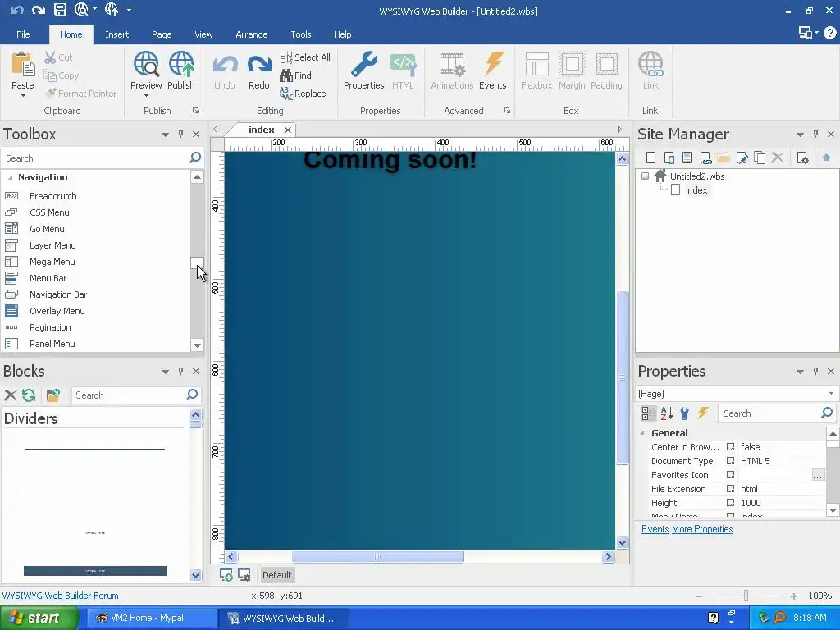Pin the Blocks panel
Viewport: 840px width, 630px height.
point(180,372)
